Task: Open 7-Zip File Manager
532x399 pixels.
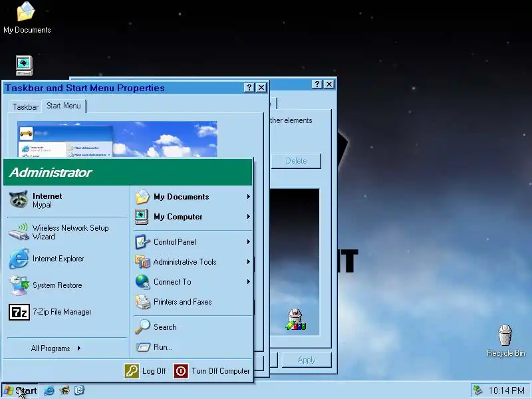Action: pyautogui.click(x=67, y=312)
